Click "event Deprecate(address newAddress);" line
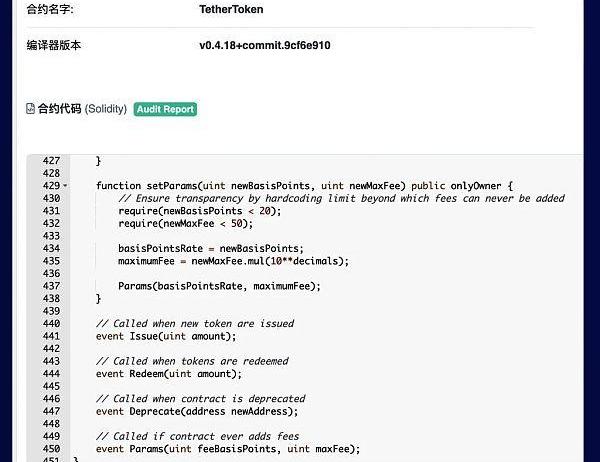 [x=197, y=411]
